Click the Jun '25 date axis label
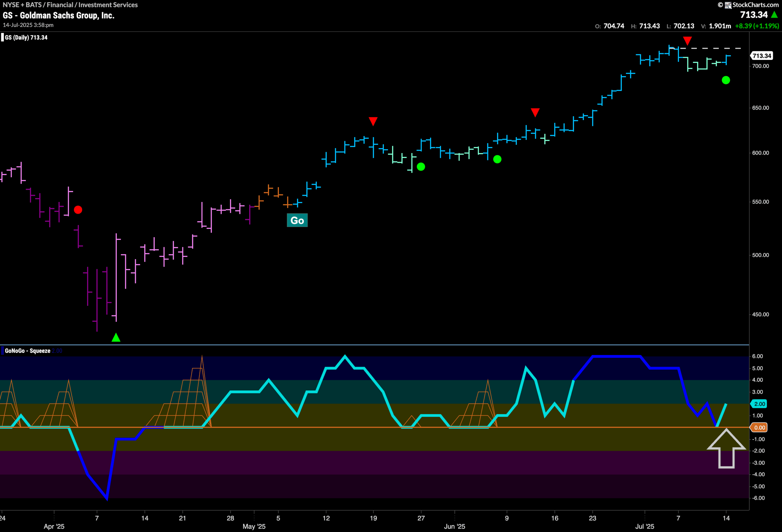The height and width of the screenshot is (532, 782). click(455, 526)
